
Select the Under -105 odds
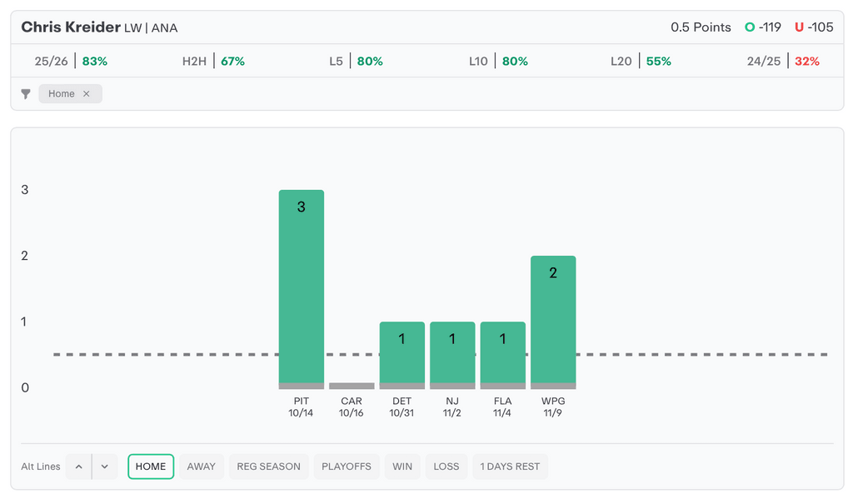coord(814,27)
